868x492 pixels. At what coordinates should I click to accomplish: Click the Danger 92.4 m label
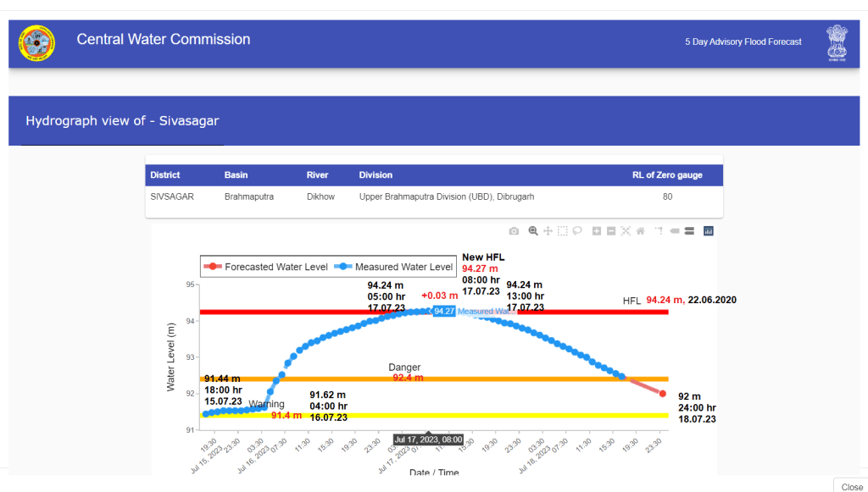click(405, 373)
